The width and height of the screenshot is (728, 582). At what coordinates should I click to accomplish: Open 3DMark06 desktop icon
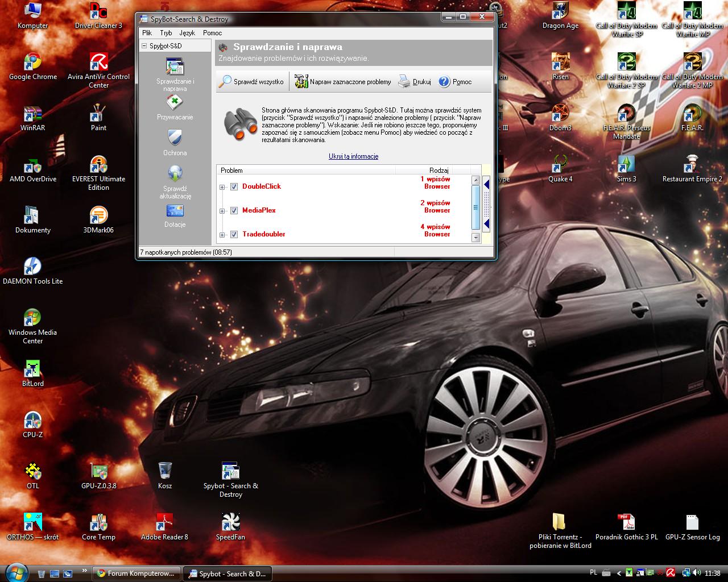coord(99,220)
